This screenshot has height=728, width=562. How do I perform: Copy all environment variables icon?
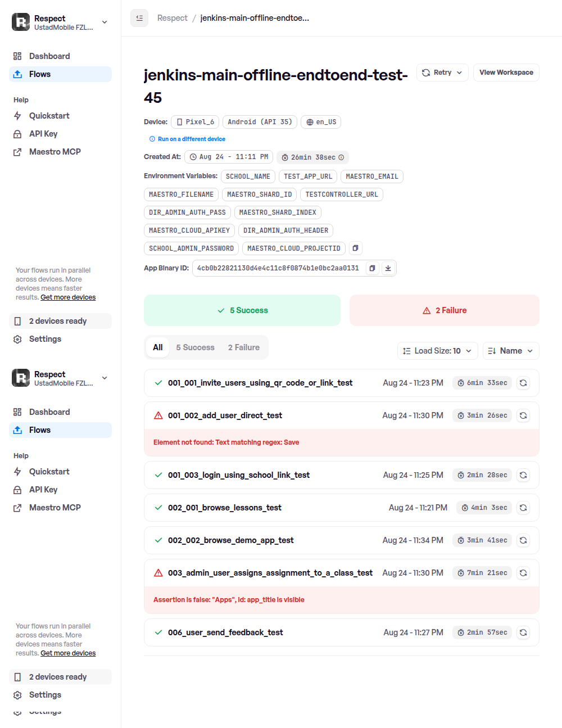pyautogui.click(x=355, y=248)
